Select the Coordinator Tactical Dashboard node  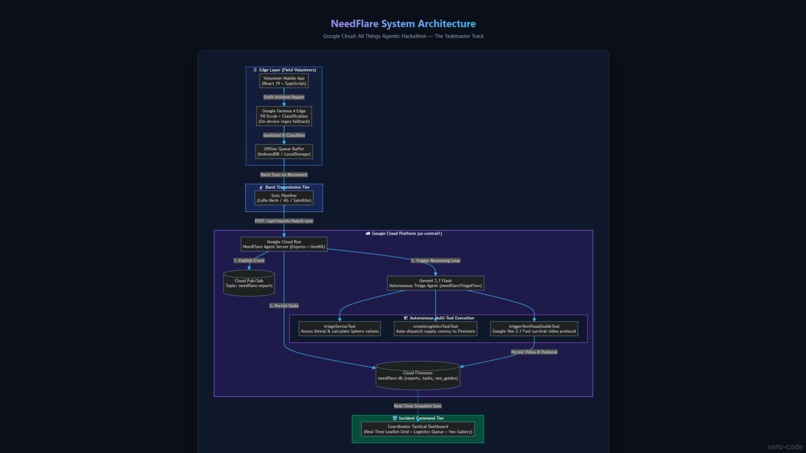coord(417,429)
